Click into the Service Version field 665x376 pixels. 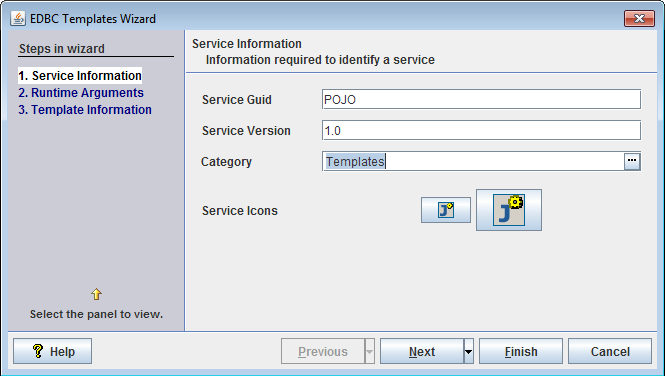(x=481, y=130)
